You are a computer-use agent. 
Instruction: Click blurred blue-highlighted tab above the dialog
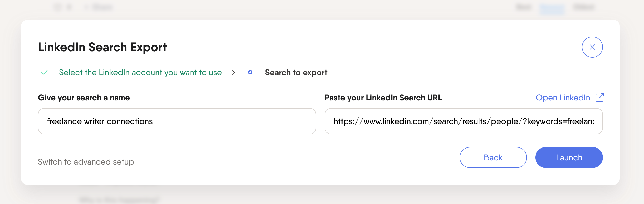(x=552, y=8)
